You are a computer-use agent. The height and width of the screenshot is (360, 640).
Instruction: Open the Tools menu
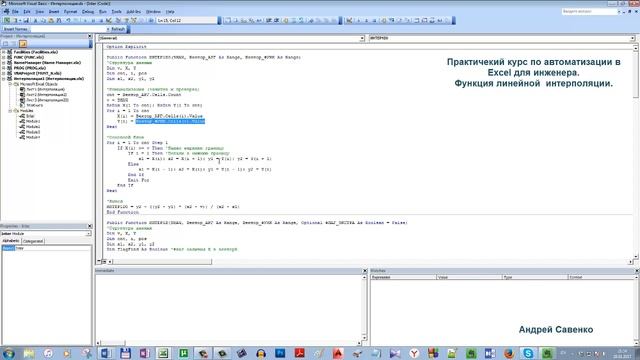point(117,11)
